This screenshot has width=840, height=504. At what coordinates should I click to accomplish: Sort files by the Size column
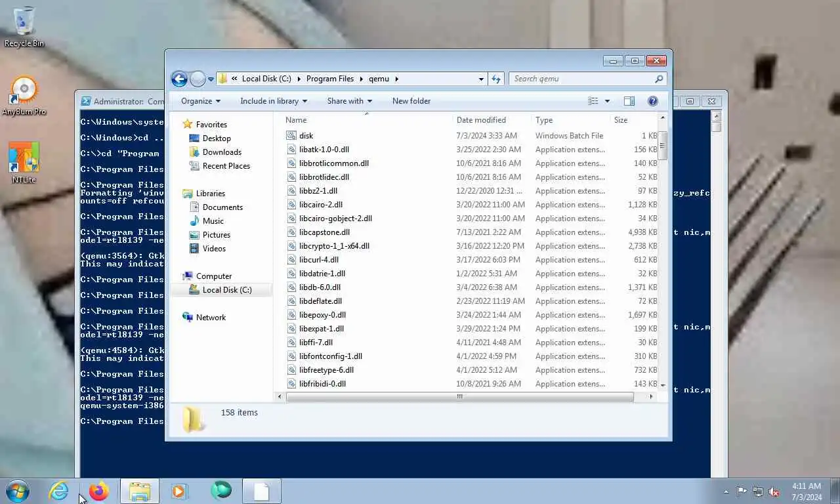click(633, 120)
